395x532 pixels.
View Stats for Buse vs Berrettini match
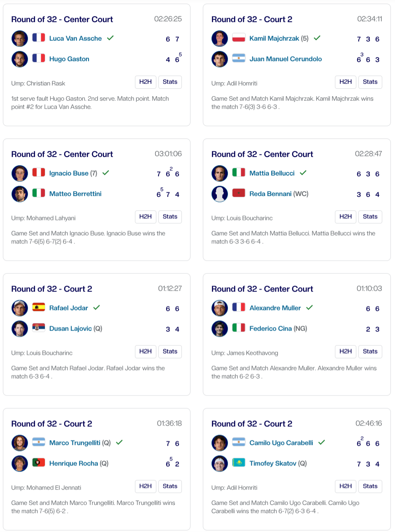(170, 217)
